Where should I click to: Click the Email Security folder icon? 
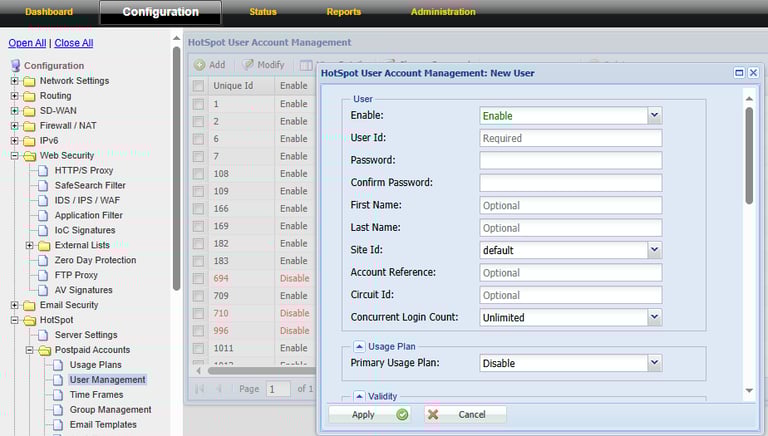(x=29, y=305)
